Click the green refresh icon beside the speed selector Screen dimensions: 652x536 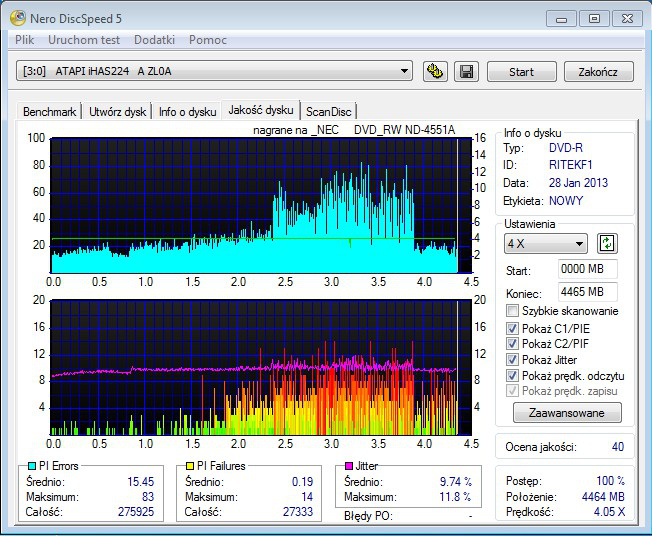point(607,243)
